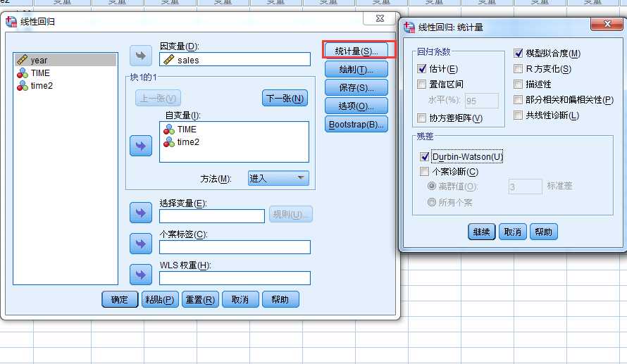This screenshot has width=627, height=364.
Task: Click 继续 to confirm statistics
Action: (x=481, y=232)
